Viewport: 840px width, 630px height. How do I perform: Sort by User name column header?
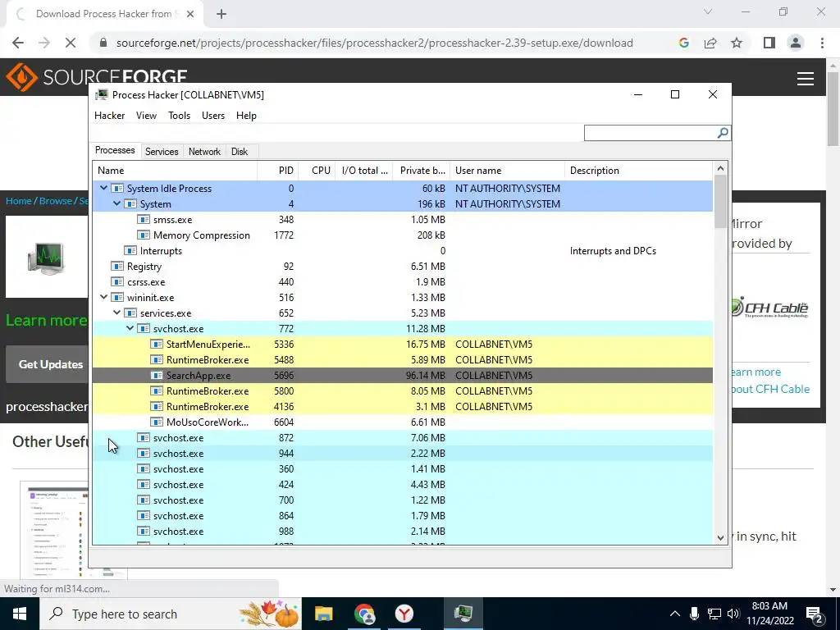click(507, 171)
